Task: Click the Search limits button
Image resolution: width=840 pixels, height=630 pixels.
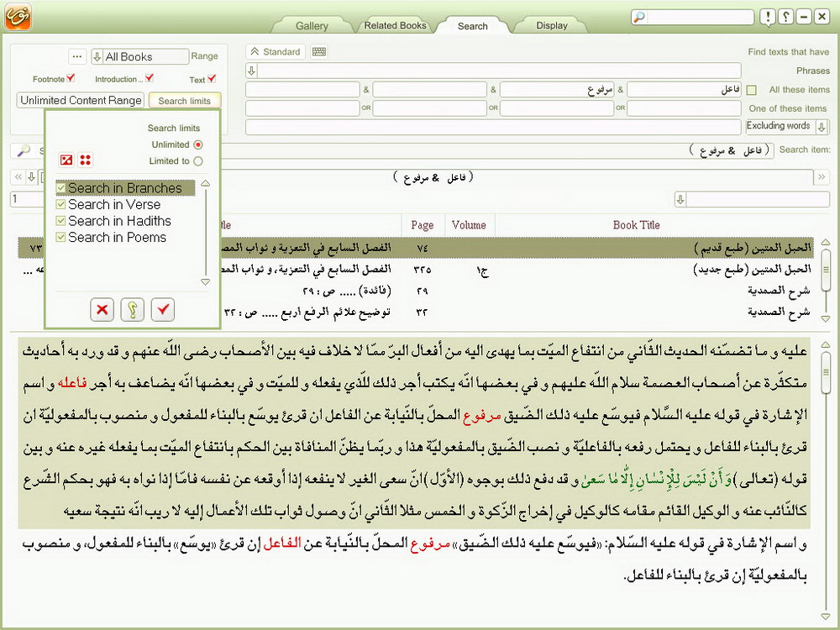Action: tap(184, 101)
